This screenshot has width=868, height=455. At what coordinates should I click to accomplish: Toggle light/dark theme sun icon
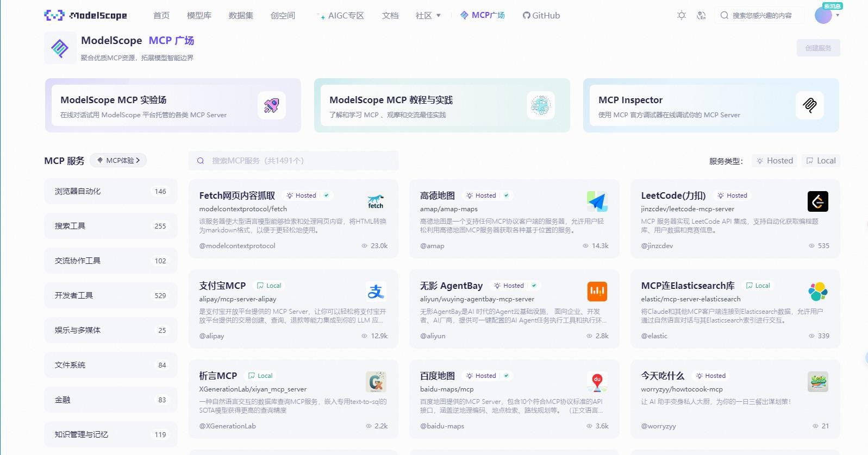682,15
